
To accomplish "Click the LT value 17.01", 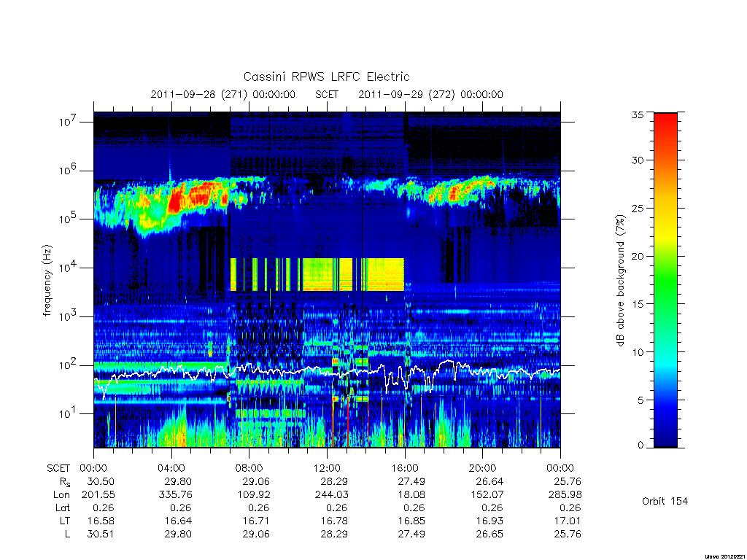I will coord(568,521).
